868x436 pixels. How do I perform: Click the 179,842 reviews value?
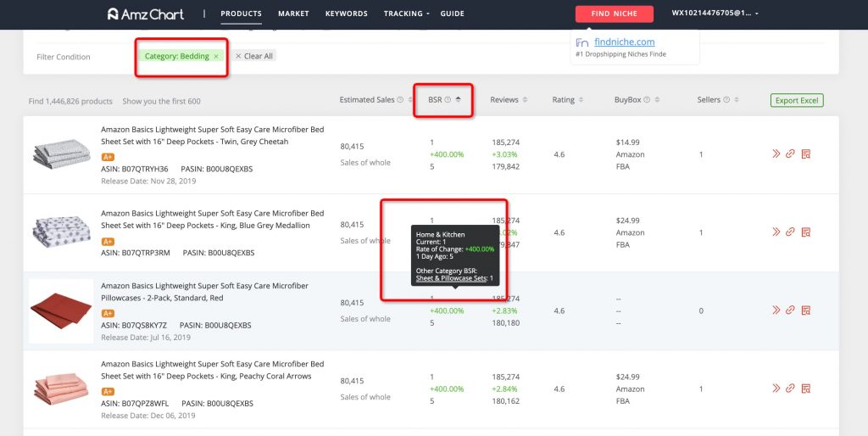[x=505, y=166]
